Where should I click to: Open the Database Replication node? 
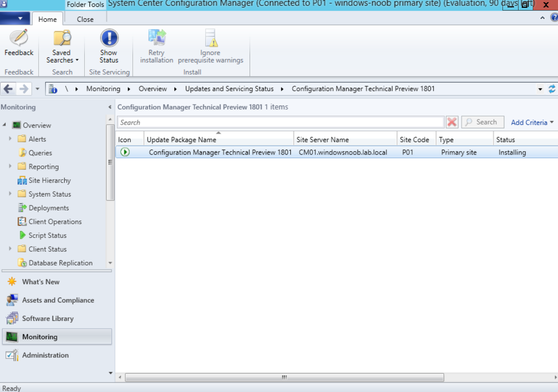(x=55, y=263)
